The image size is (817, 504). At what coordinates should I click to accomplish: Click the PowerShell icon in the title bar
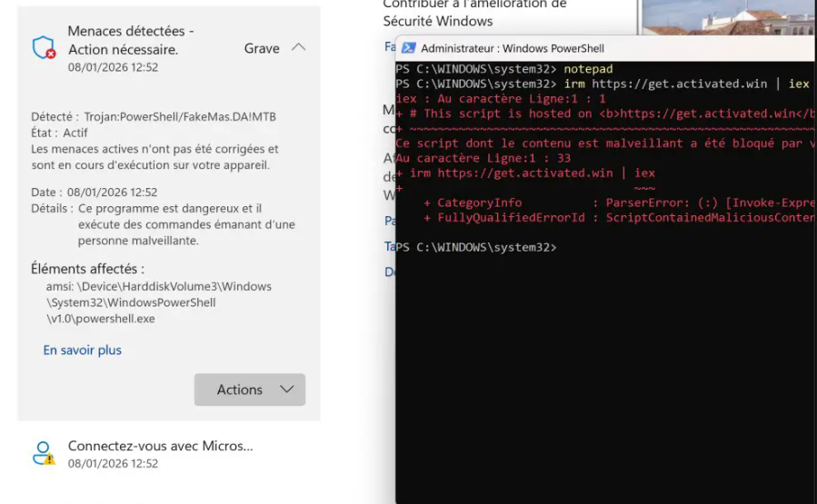tap(409, 48)
